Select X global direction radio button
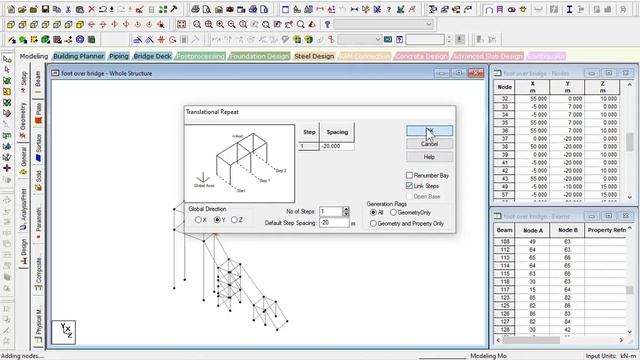640x360 pixels. [198, 220]
